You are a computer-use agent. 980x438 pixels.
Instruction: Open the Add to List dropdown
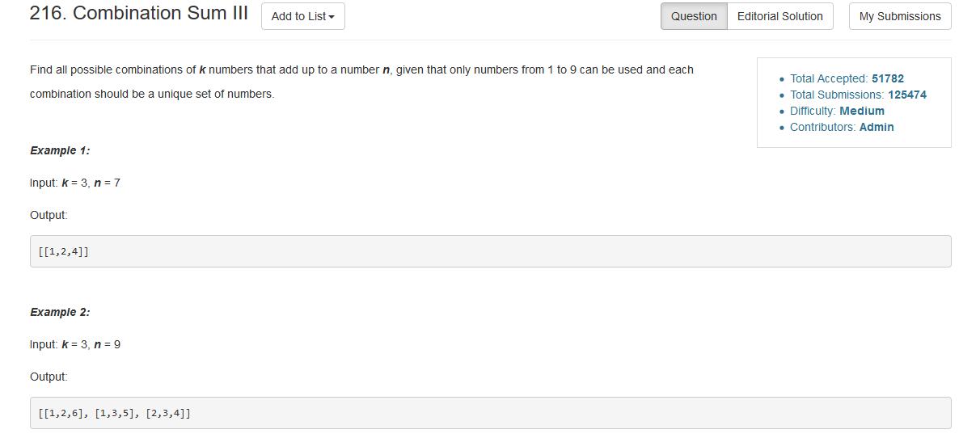[303, 16]
